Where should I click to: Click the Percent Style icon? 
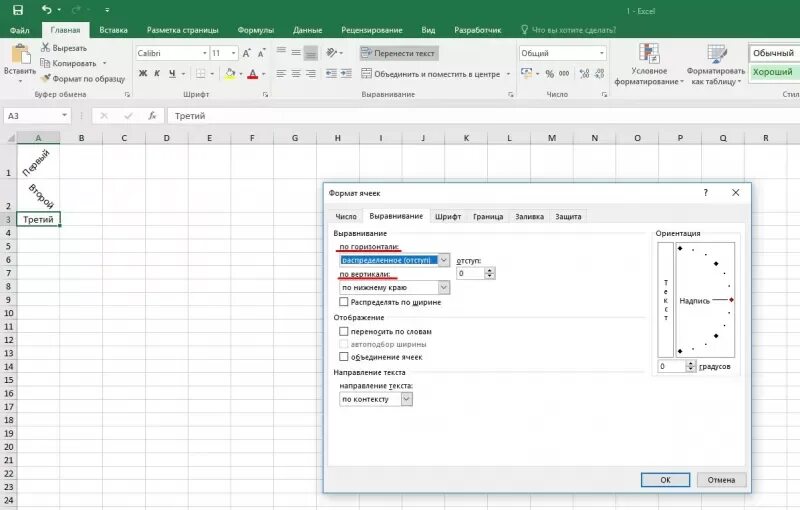point(549,74)
